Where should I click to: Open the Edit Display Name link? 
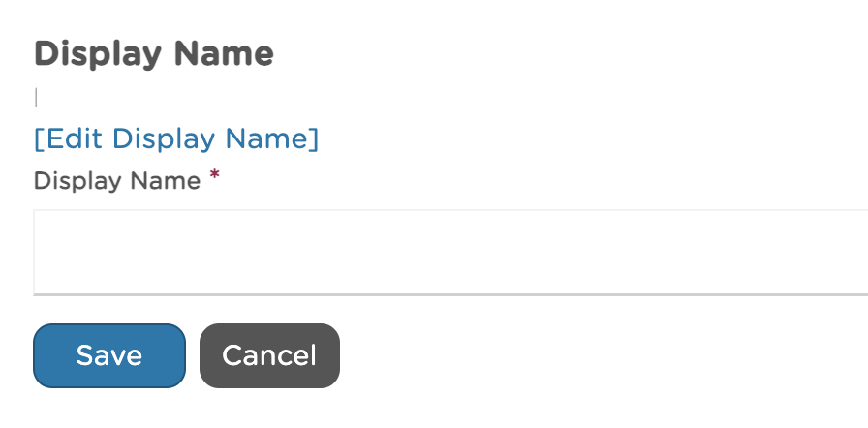176,138
